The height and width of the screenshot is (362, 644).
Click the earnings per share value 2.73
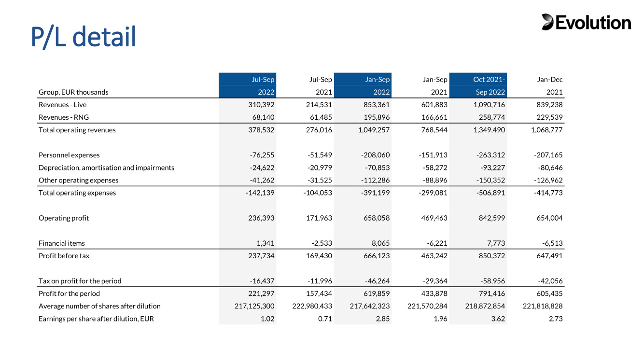coord(556,319)
